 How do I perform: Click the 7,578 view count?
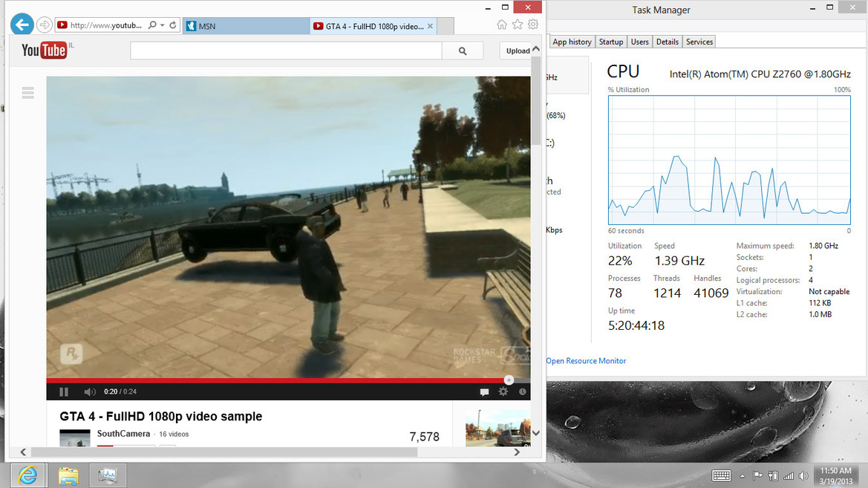tap(425, 437)
